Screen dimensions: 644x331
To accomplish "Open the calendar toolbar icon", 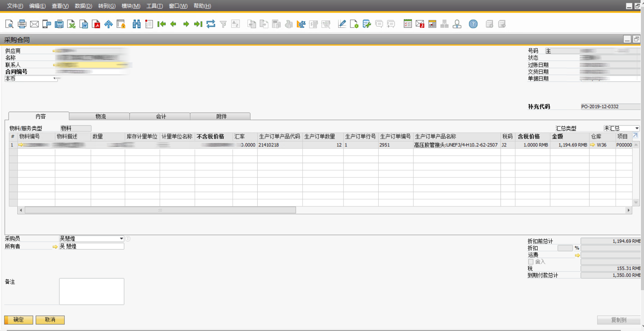I will click(x=432, y=24).
